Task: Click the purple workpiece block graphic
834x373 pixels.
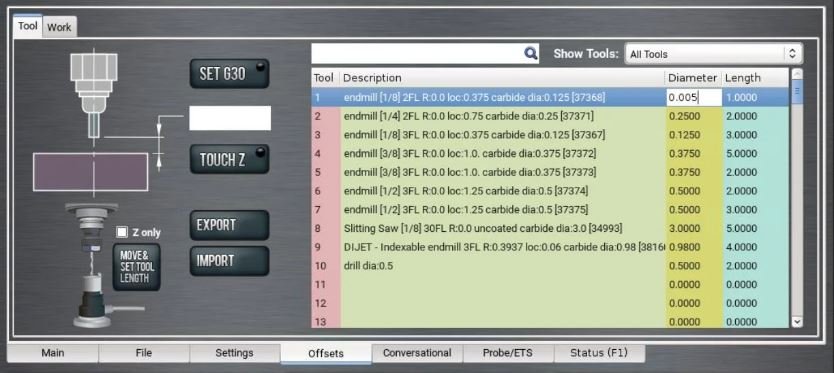Action: point(90,171)
